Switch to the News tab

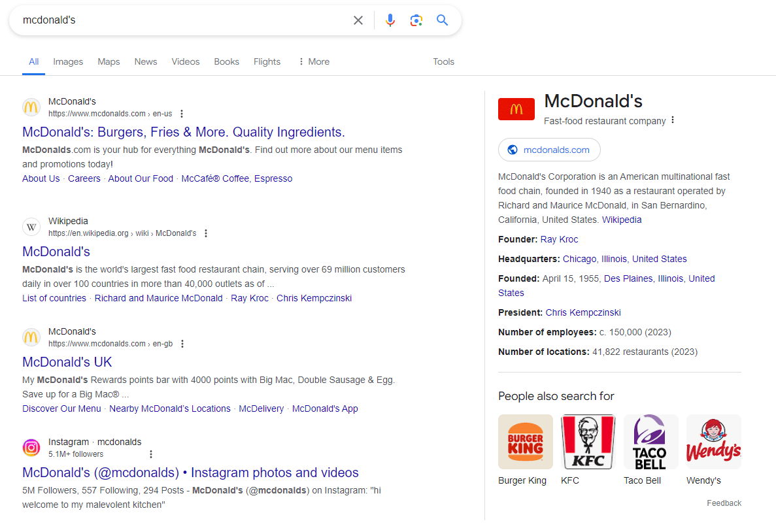[146, 62]
